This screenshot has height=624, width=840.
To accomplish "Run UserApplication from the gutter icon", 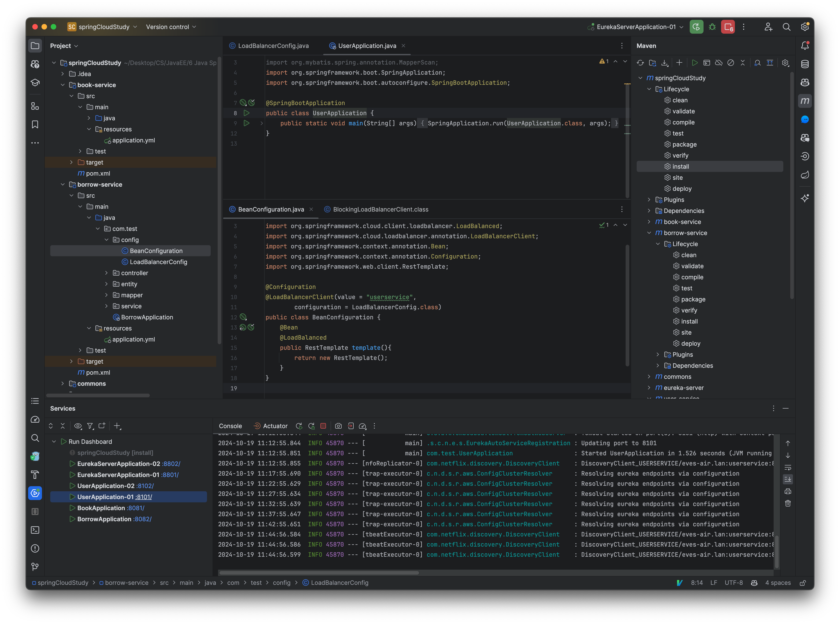I will click(247, 113).
